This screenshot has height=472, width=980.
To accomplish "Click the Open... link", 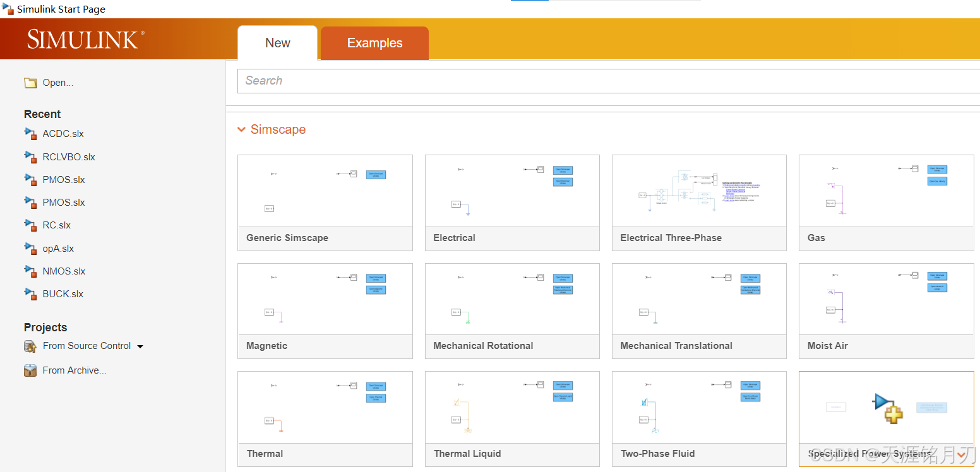I will pyautogui.click(x=58, y=83).
